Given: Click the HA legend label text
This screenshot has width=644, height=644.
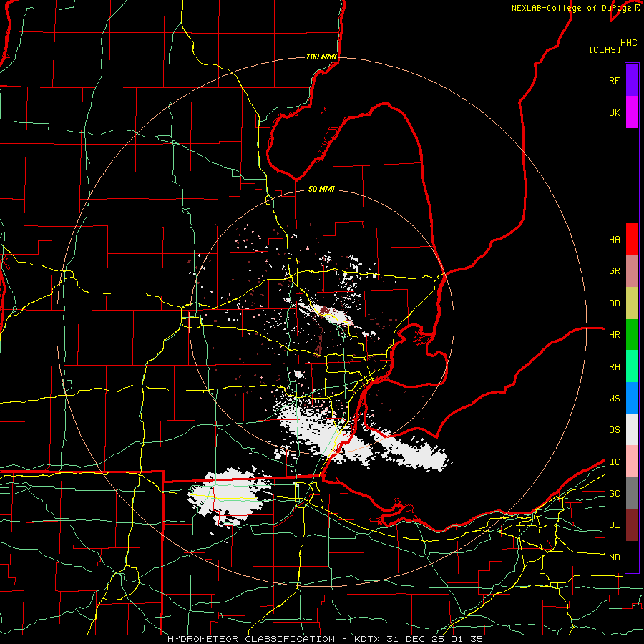Looking at the screenshot, I should [x=614, y=239].
